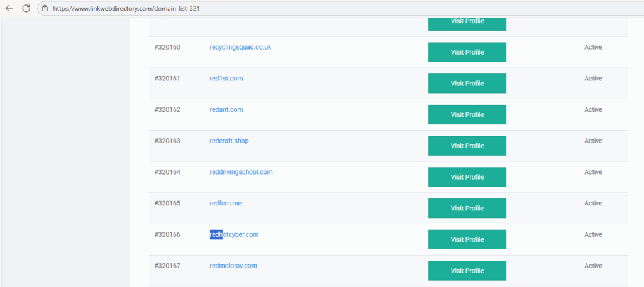Select the #320166 row number

click(167, 234)
